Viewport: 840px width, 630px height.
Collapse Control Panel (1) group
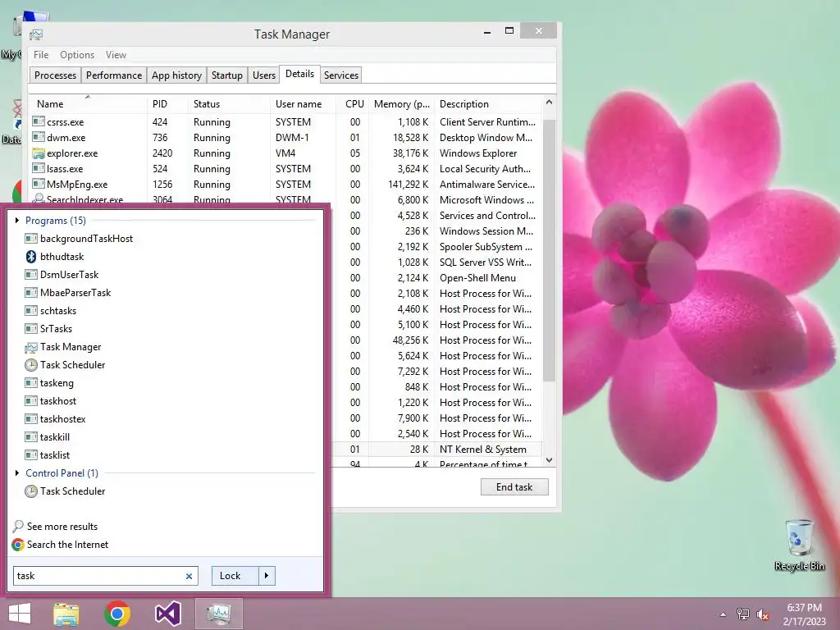(17, 473)
